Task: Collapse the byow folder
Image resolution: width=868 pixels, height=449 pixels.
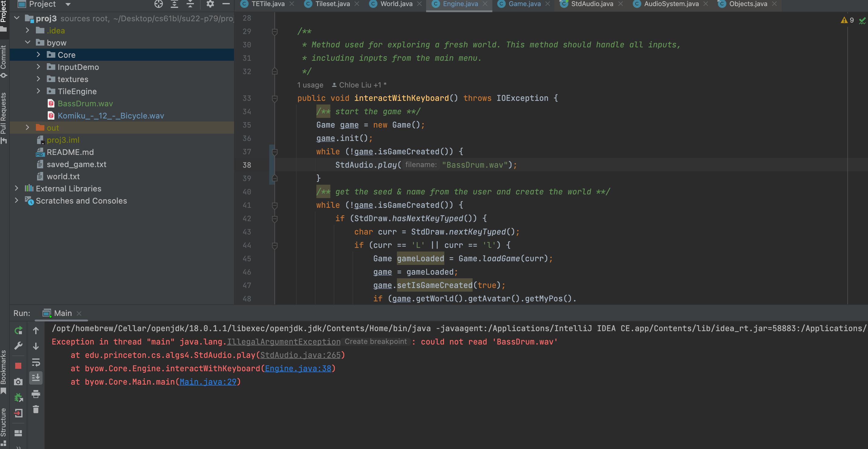Action: [28, 43]
